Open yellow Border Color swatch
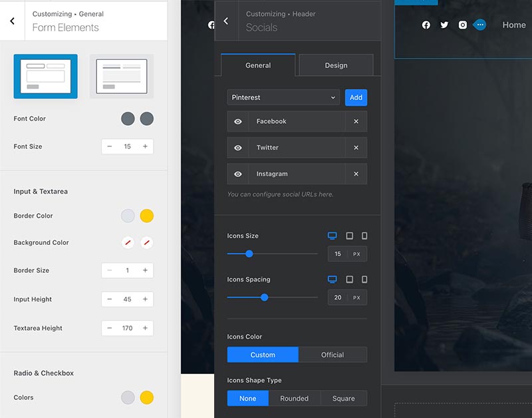This screenshot has width=532, height=418. pos(147,216)
